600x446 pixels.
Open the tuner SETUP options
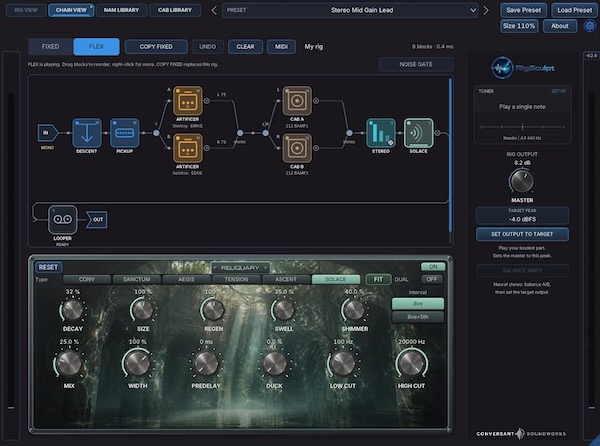(x=558, y=91)
